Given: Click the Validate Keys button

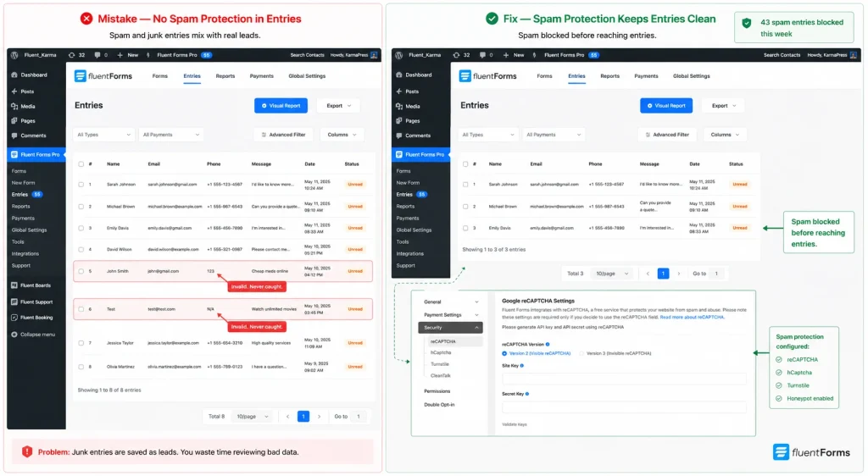Looking at the screenshot, I should (515, 424).
